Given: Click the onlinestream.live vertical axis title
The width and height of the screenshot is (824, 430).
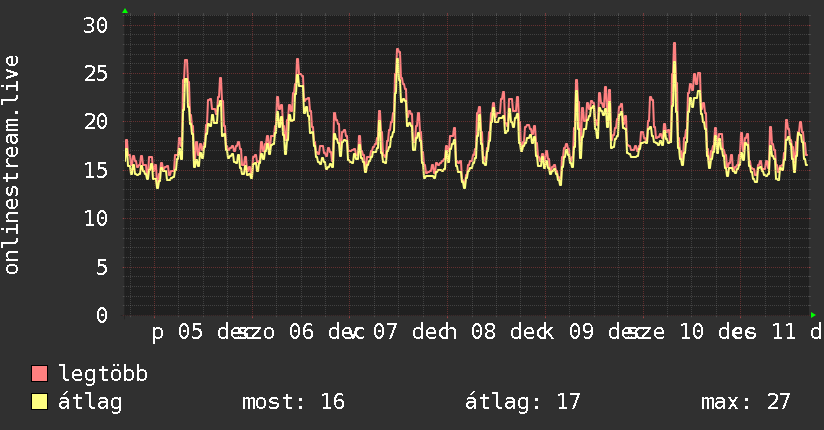Looking at the screenshot, I should pyautogui.click(x=11, y=165).
